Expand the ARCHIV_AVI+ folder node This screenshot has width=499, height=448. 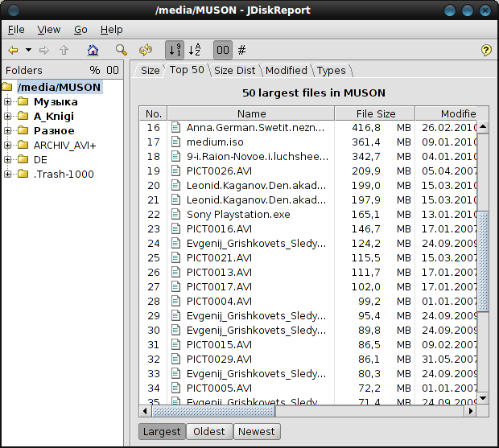point(7,146)
